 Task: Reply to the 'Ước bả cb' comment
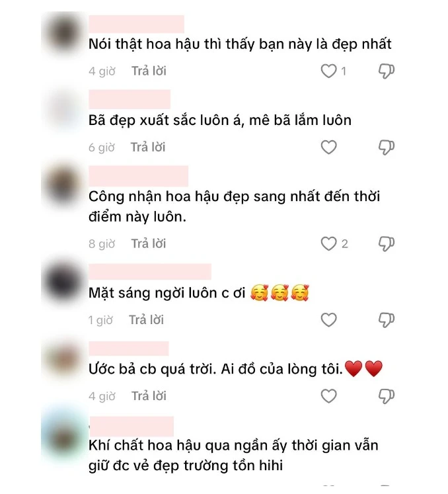click(149, 396)
